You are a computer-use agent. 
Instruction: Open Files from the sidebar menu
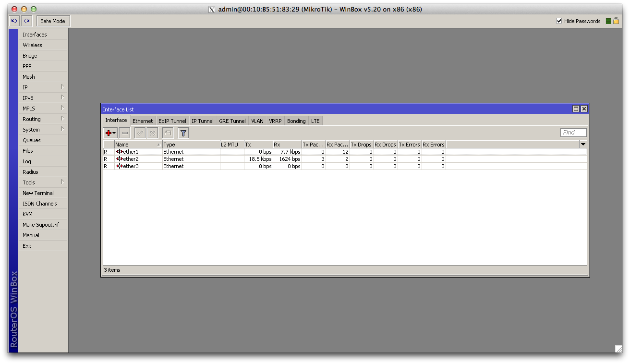43,151
